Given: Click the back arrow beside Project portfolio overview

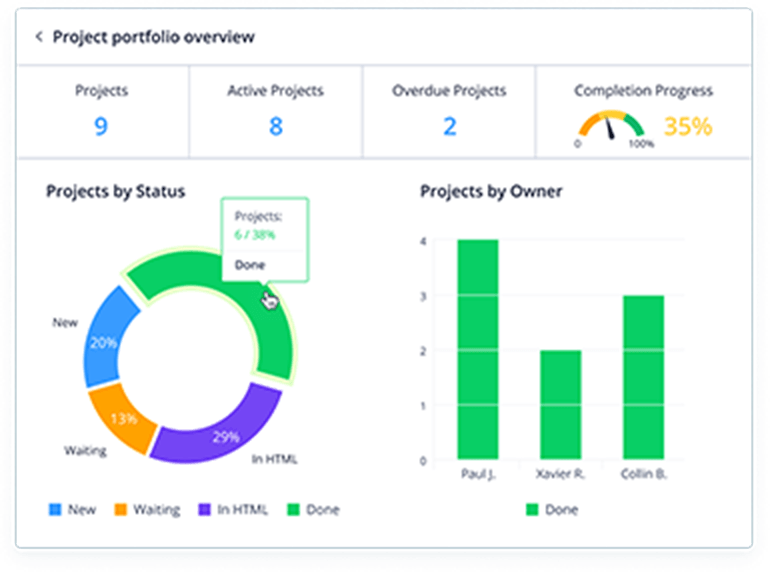Looking at the screenshot, I should click(x=39, y=37).
